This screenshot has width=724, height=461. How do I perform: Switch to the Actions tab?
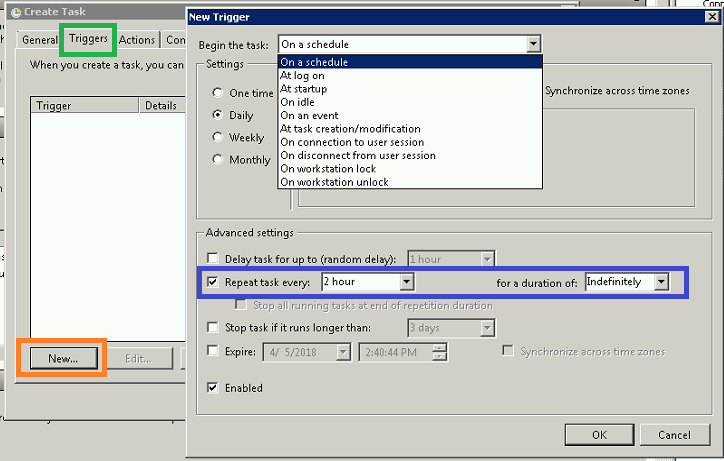(x=137, y=40)
